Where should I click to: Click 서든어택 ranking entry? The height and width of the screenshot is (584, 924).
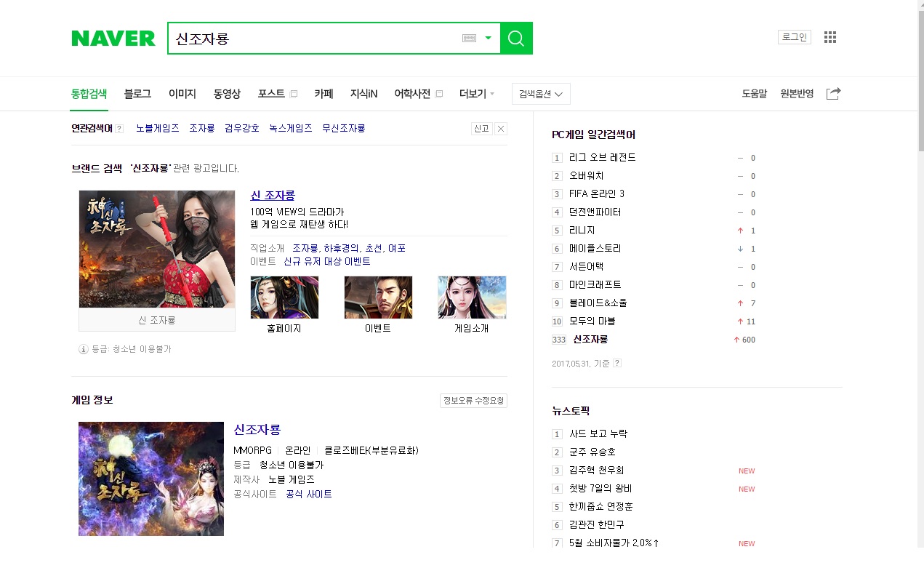[x=587, y=266]
